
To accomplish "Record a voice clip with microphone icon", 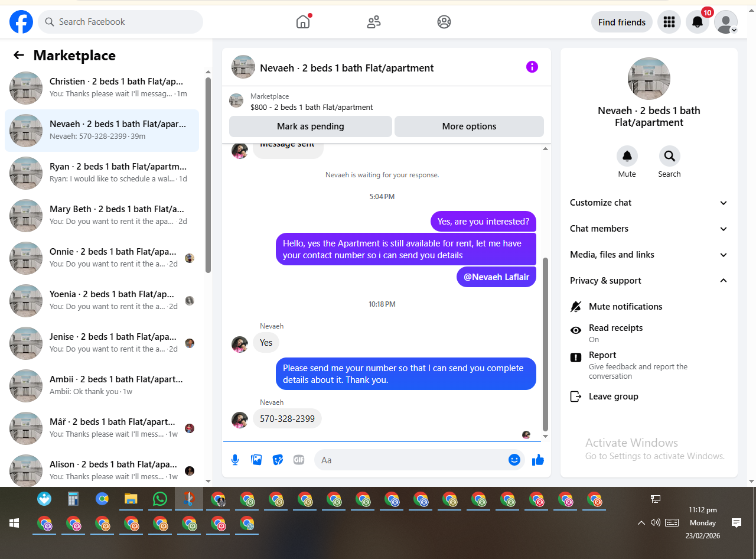I will [x=235, y=460].
